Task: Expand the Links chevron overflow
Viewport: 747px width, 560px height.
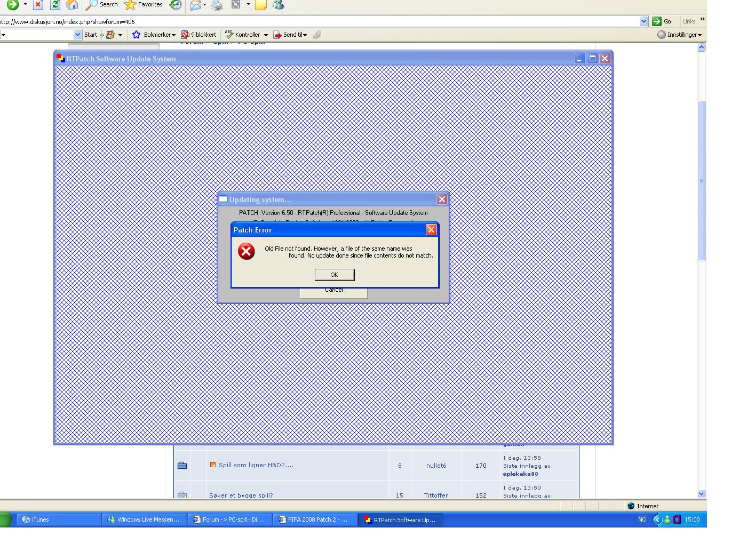Action: pyautogui.click(x=702, y=19)
